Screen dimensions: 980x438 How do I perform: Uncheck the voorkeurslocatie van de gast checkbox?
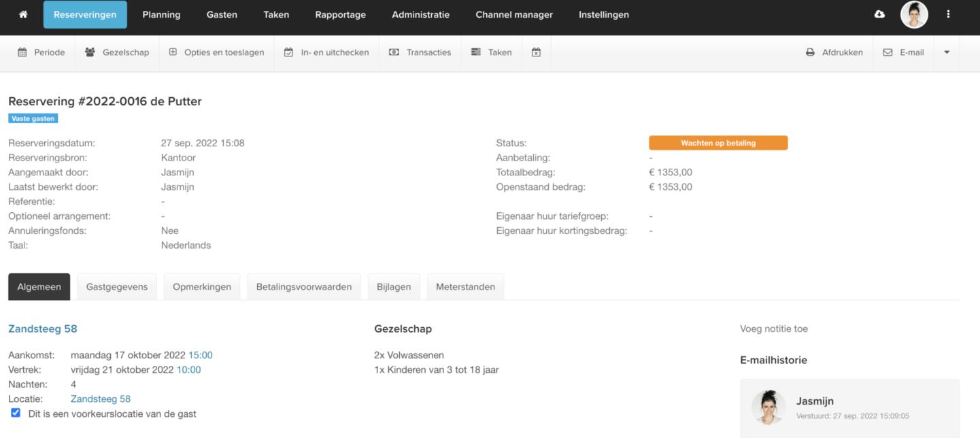pos(16,413)
